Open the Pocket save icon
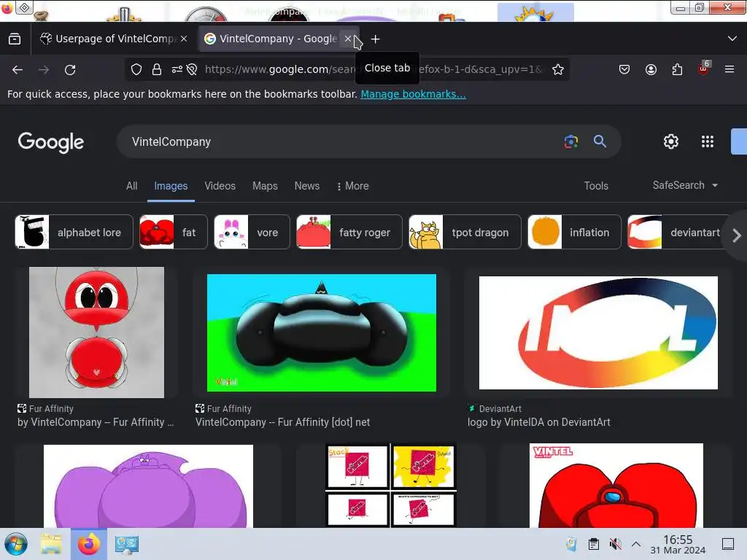 (x=624, y=69)
